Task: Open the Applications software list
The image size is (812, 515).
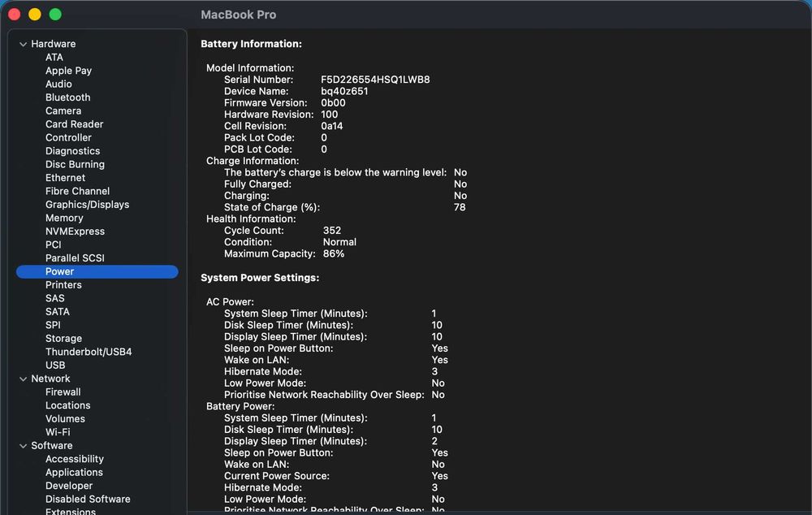Action: (x=74, y=473)
